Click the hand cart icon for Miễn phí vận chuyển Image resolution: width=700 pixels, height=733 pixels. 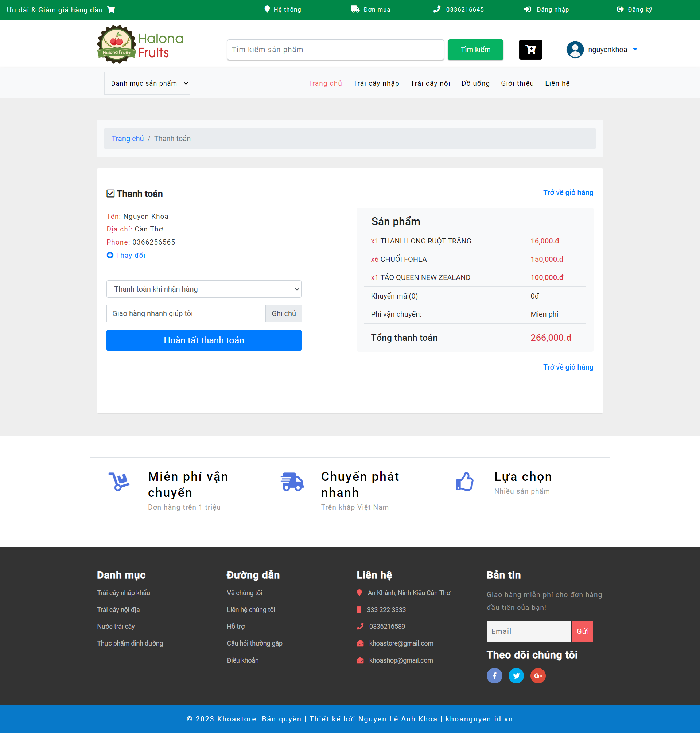coord(119,481)
